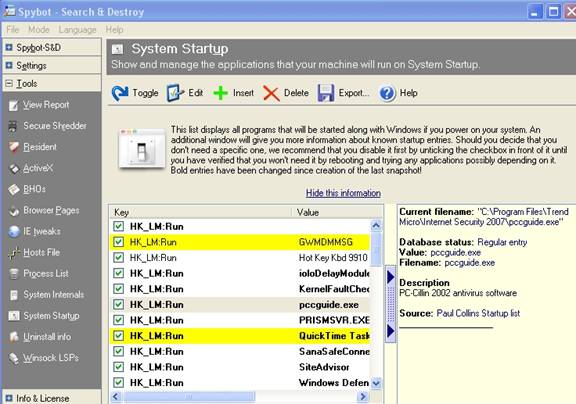Open Resident tool
The image size is (576, 404).
(x=40, y=147)
